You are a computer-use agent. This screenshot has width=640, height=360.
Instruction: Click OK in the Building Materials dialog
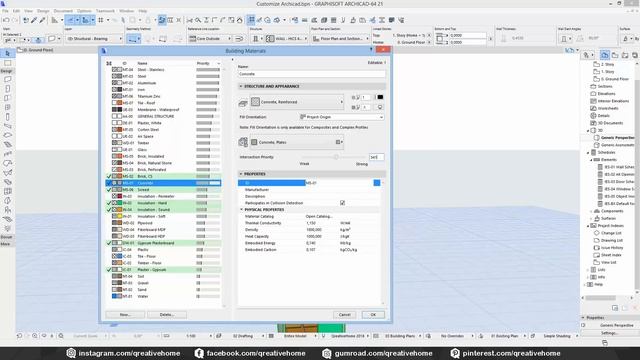click(x=373, y=315)
